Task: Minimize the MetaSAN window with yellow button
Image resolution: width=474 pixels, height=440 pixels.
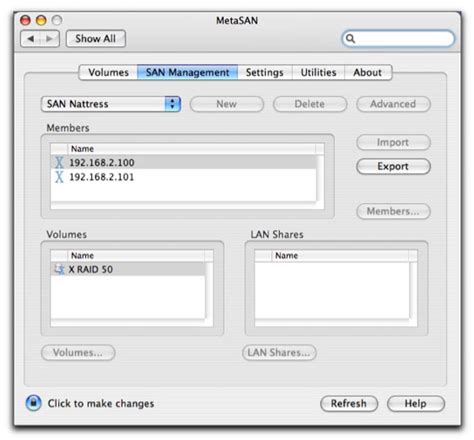Action: tap(41, 20)
